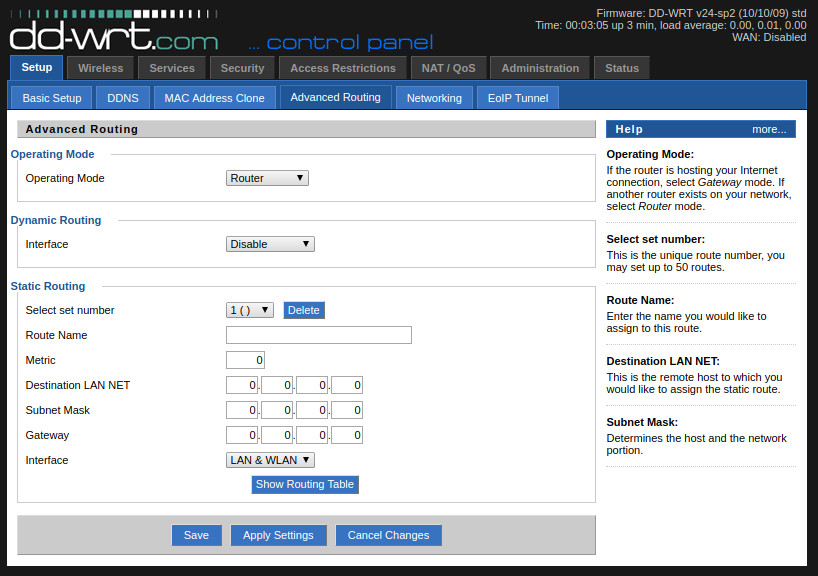Click second octet of Subnet Mask
The image size is (818, 576).
click(x=277, y=410)
